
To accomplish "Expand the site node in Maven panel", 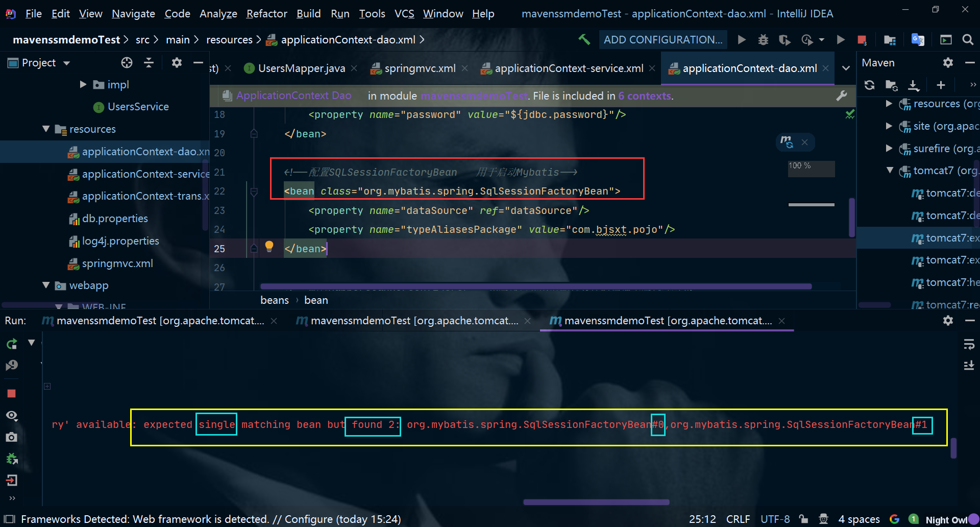I will coord(889,126).
